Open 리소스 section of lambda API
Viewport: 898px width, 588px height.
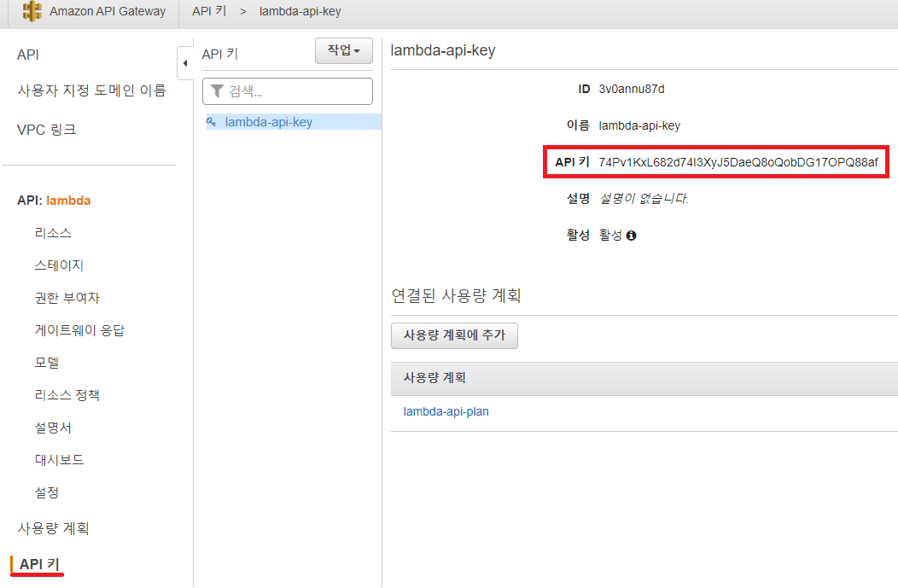click(53, 233)
